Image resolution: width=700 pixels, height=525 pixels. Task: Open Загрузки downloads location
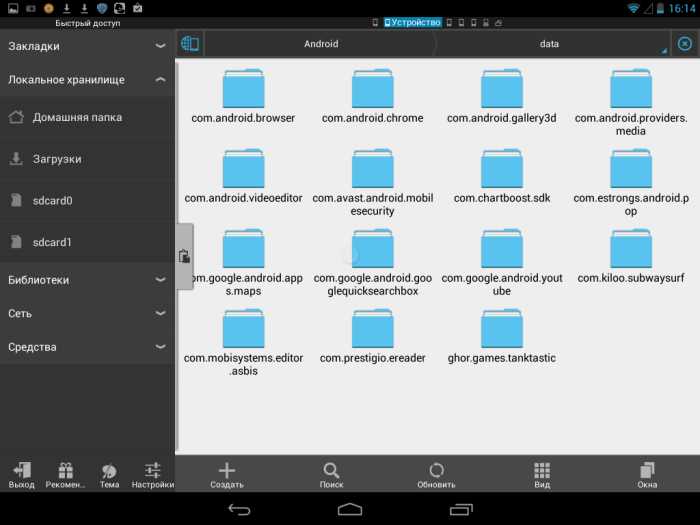point(88,159)
